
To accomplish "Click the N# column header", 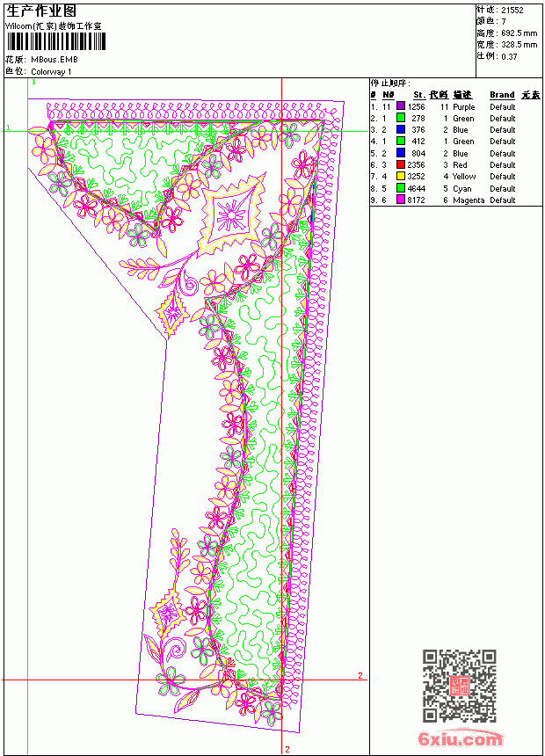I will click(389, 95).
